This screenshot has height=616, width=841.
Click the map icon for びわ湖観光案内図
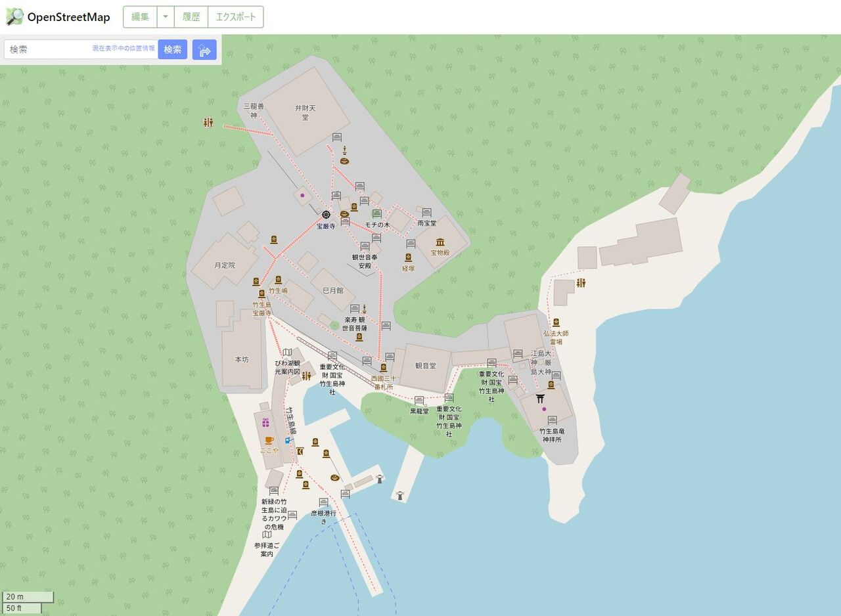(287, 353)
